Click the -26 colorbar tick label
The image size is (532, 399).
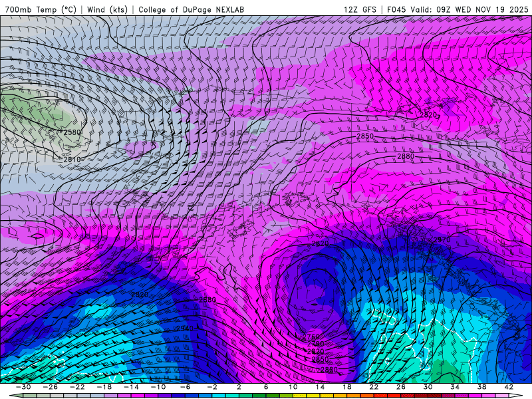[x=51, y=387]
